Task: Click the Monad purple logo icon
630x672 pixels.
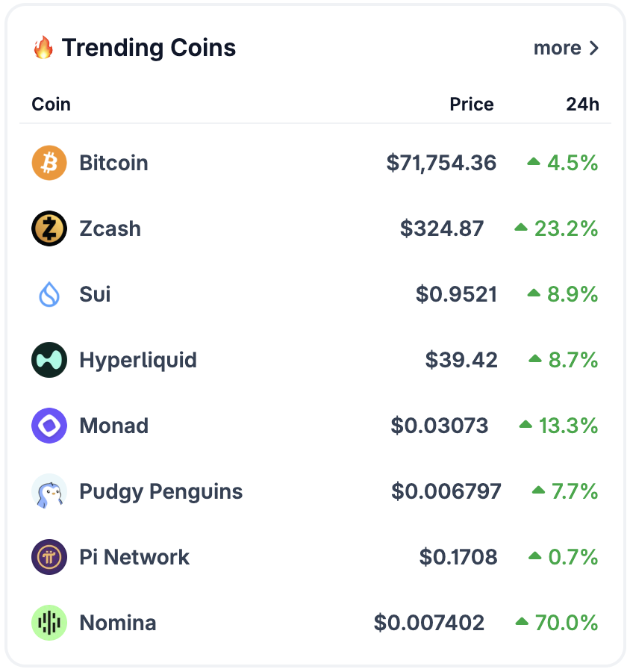Action: (x=49, y=426)
